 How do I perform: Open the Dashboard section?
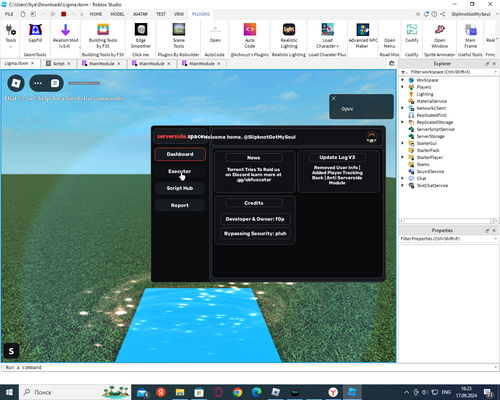pos(180,154)
